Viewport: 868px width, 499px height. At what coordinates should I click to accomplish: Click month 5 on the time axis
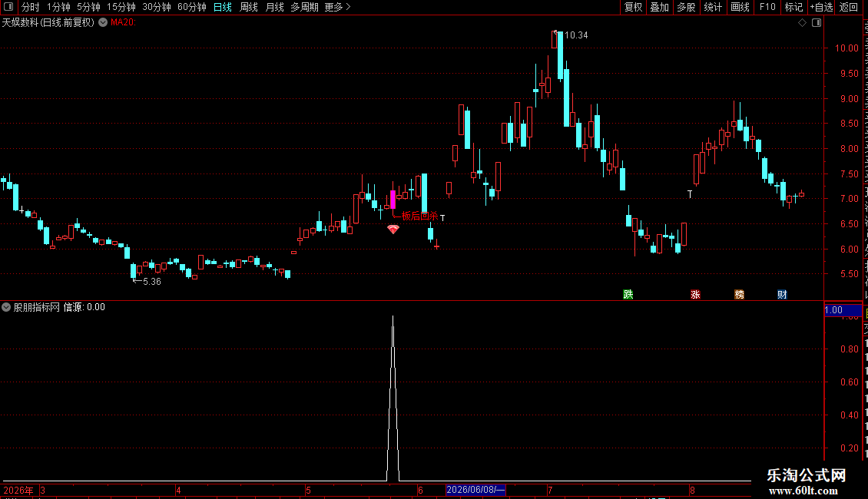[308, 490]
